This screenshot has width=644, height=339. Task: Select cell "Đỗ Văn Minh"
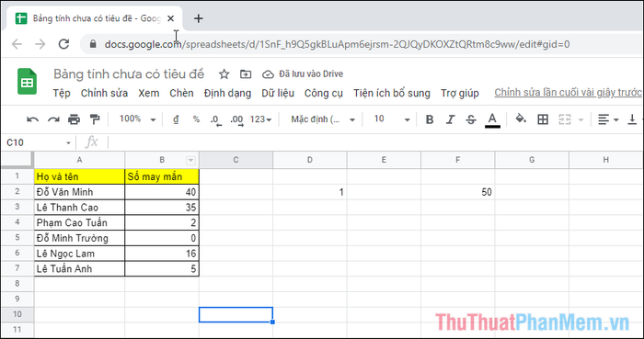coord(80,192)
